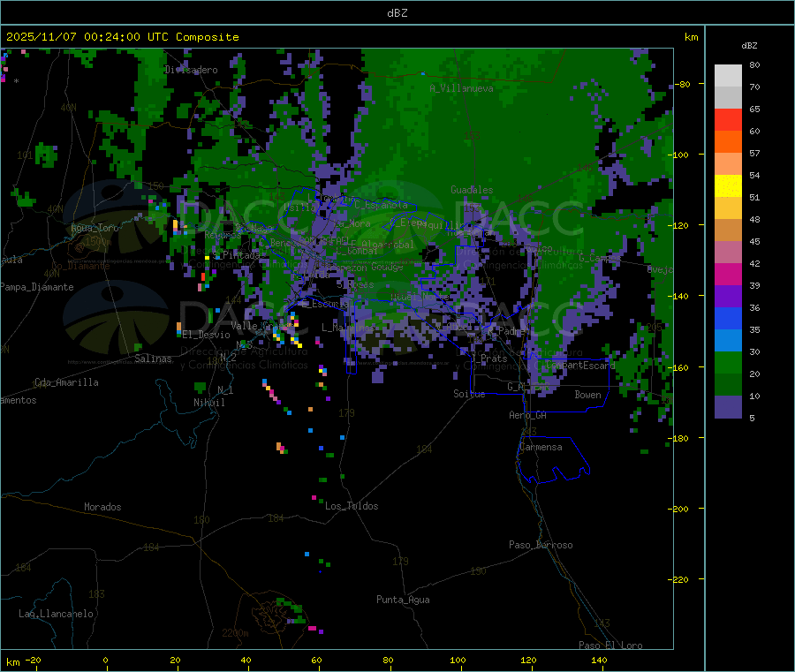795x672 pixels.
Task: Click the Divisadero place label
Action: 191,70
